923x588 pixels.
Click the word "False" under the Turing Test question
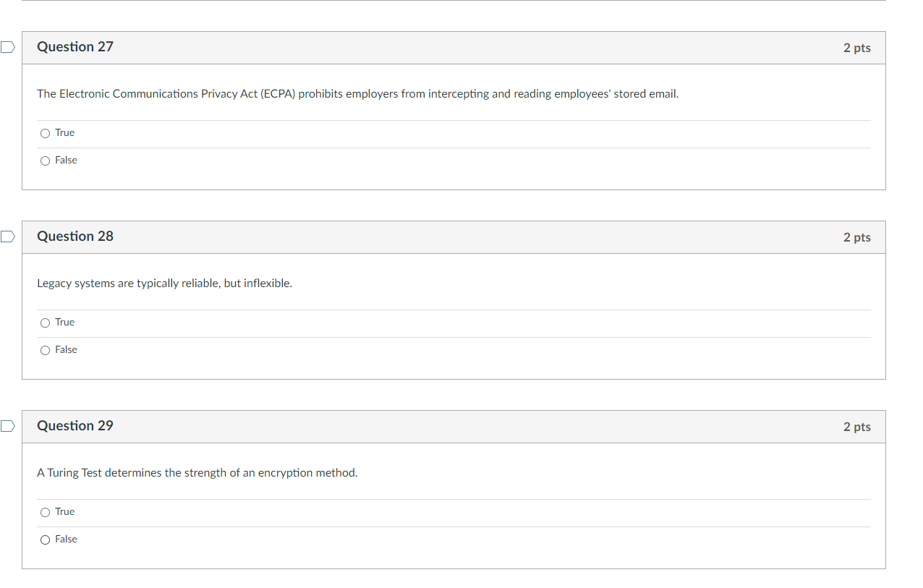point(66,540)
